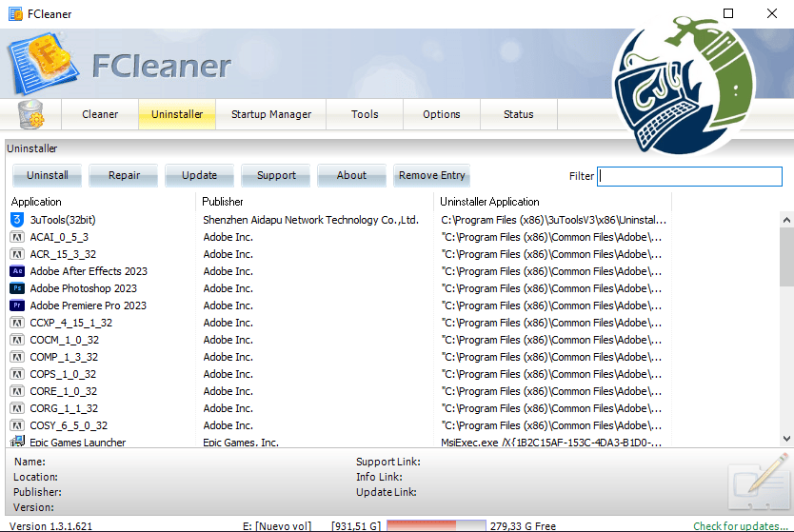Click Shenzhen Aidapu Network Technology publisher cell
This screenshot has width=794, height=532.
click(311, 220)
